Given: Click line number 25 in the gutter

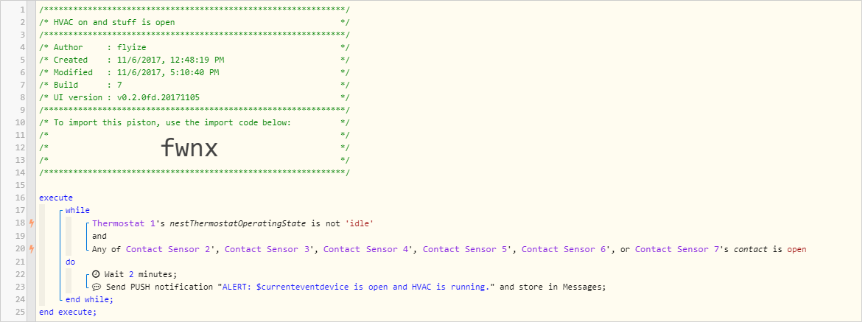Looking at the screenshot, I should [x=20, y=313].
